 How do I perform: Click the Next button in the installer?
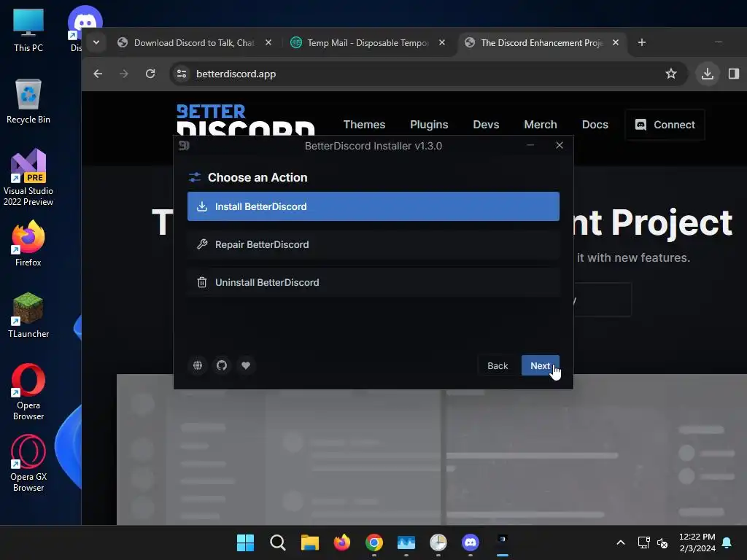coord(541,365)
